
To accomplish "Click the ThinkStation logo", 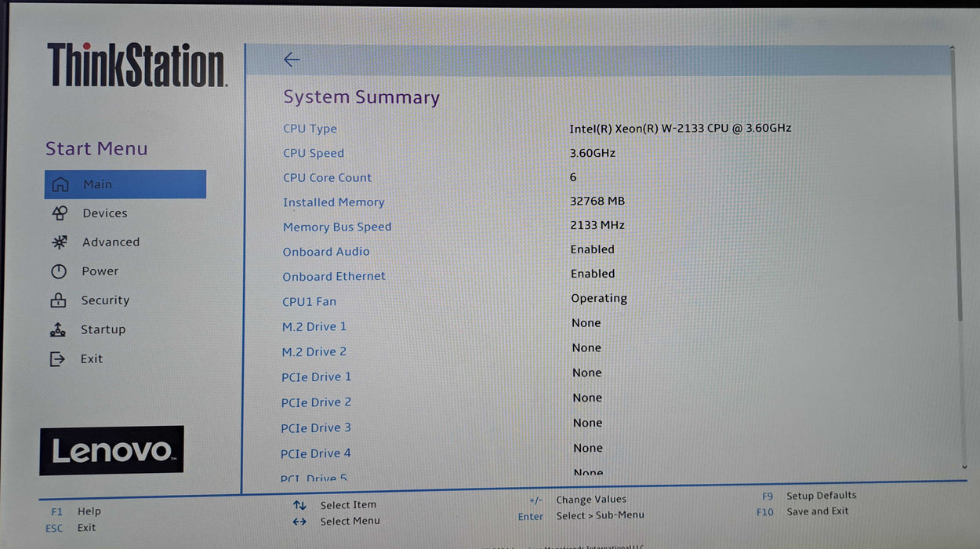I will (136, 65).
